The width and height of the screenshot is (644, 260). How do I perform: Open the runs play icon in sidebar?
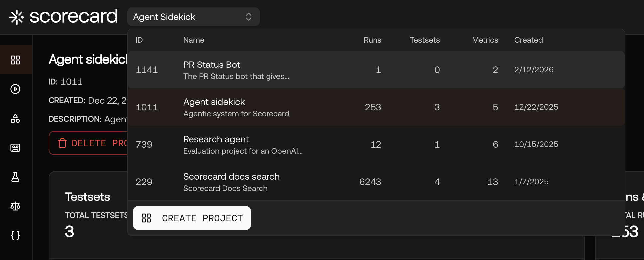[15, 89]
